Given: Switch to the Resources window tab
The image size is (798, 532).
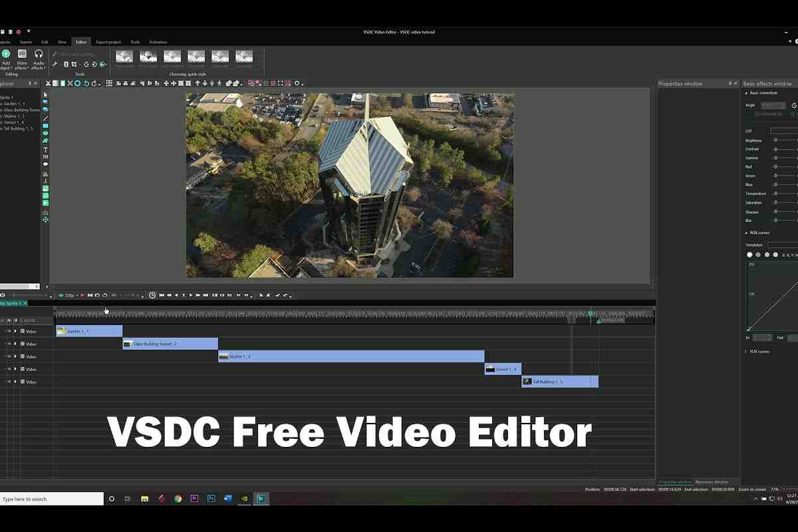Looking at the screenshot, I should click(x=710, y=482).
